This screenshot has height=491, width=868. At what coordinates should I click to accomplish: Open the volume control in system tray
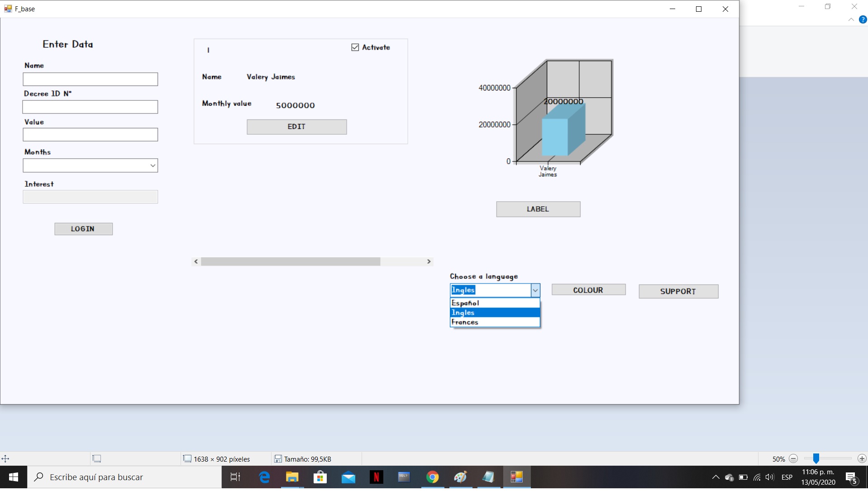(770, 477)
